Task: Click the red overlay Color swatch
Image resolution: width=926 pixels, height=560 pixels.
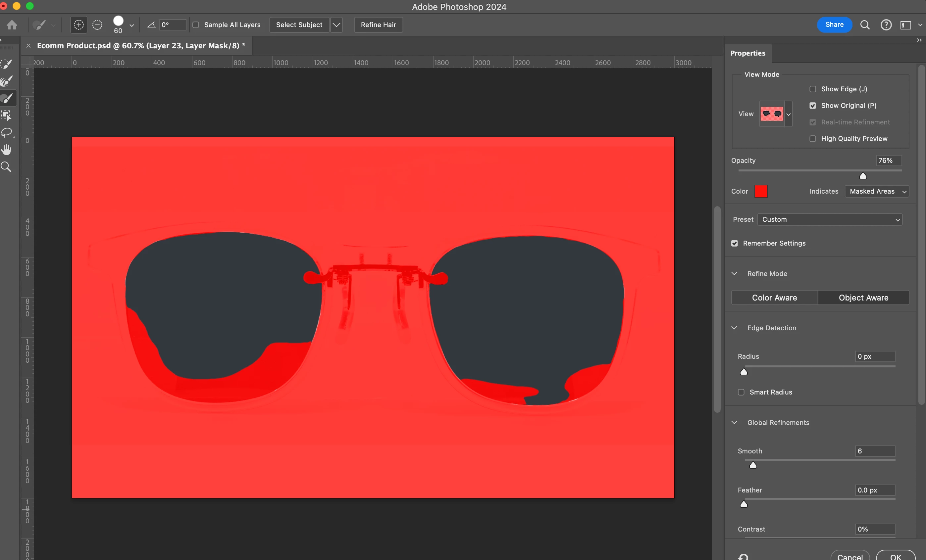Action: (761, 192)
